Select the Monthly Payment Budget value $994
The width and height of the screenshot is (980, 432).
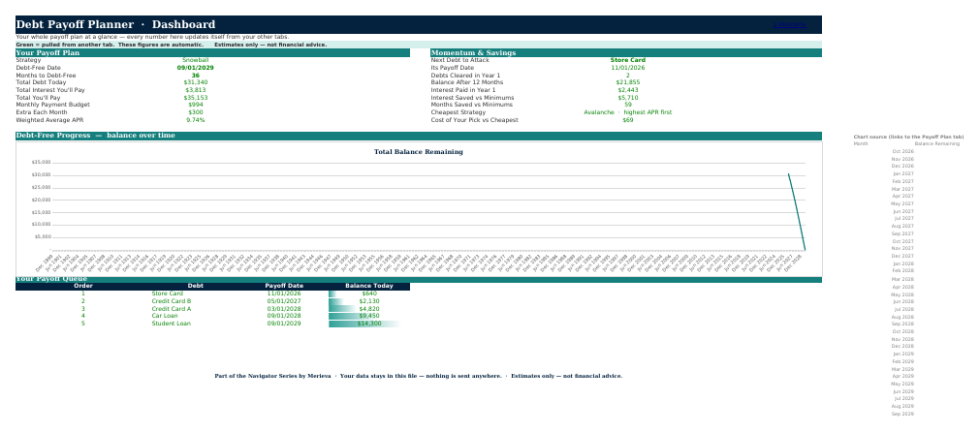tap(196, 105)
